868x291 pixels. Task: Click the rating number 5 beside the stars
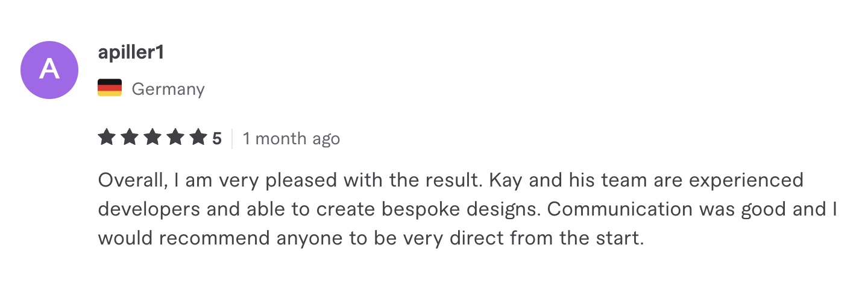217,139
